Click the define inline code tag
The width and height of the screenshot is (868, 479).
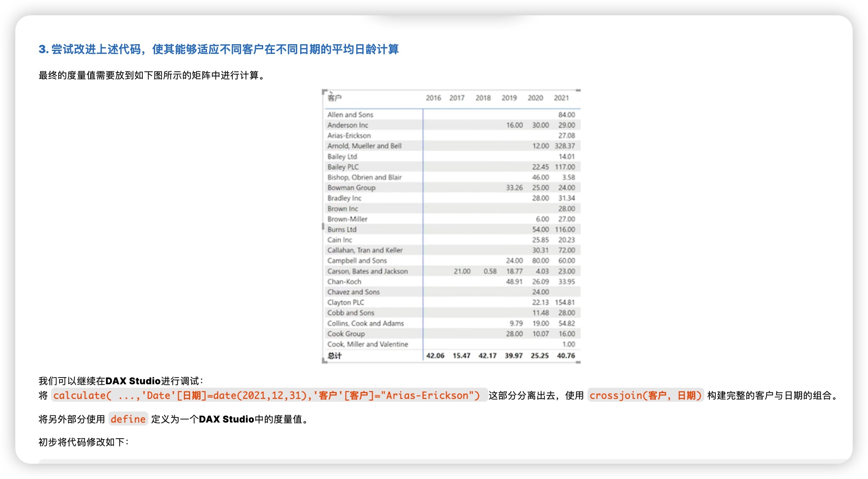(128, 419)
